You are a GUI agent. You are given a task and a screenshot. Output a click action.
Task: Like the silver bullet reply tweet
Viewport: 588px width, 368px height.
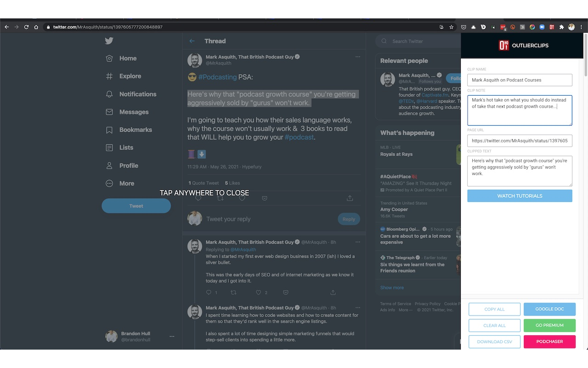tap(259, 293)
